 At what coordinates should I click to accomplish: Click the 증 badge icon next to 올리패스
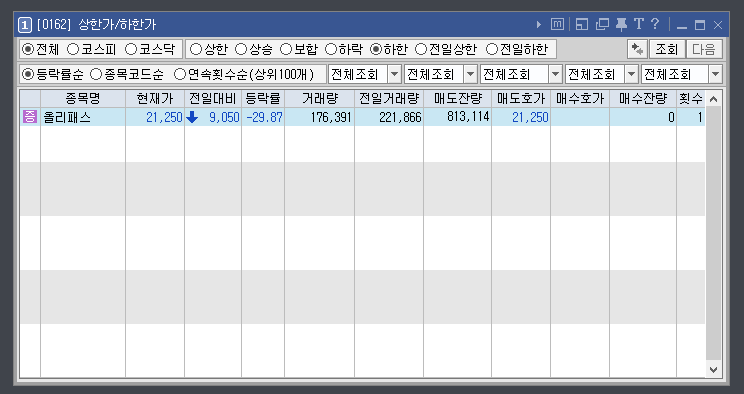click(x=29, y=117)
